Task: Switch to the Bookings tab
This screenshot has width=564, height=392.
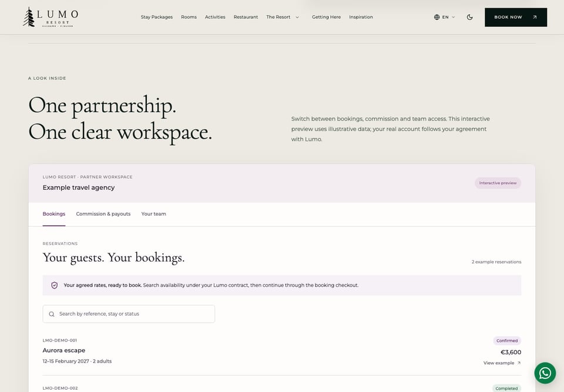Action: [54, 214]
